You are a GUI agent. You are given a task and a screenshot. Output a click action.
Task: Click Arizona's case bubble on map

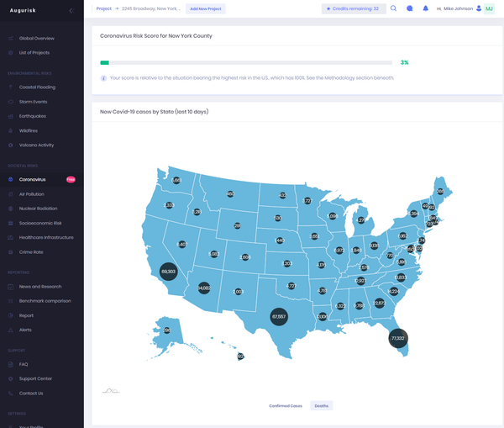coord(204,288)
